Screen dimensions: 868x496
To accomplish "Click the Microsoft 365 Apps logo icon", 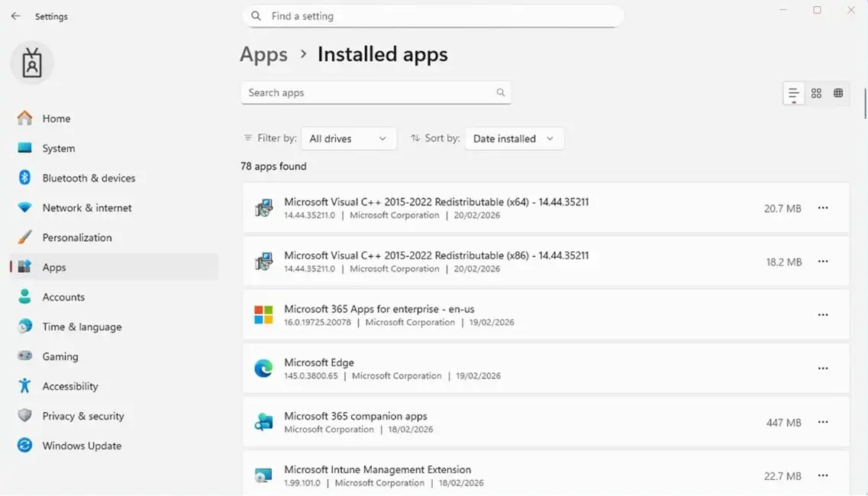I will click(x=263, y=315).
